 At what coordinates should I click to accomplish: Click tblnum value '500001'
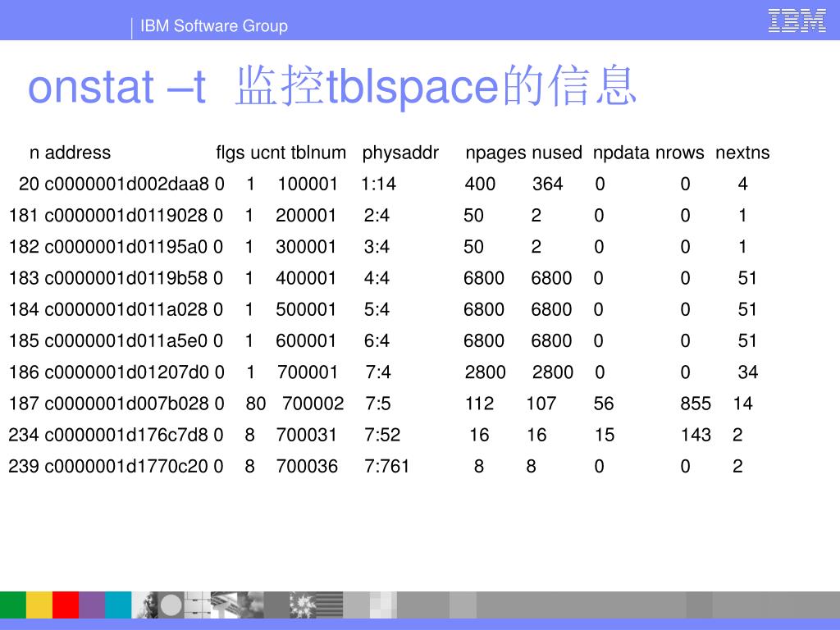(306, 309)
